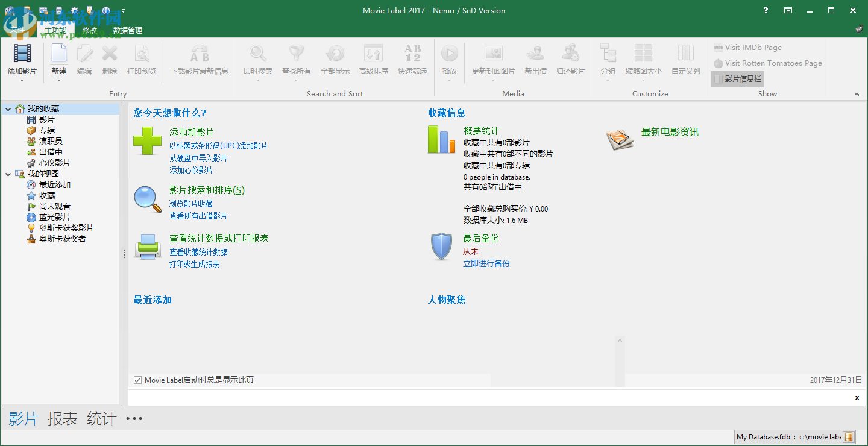The image size is (868, 446).
Task: Click the 从硬盘中导入影片 link
Action: (198, 158)
